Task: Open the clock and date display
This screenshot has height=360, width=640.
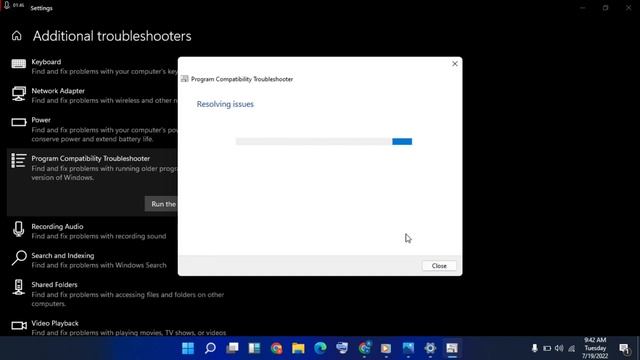Action: (x=595, y=348)
